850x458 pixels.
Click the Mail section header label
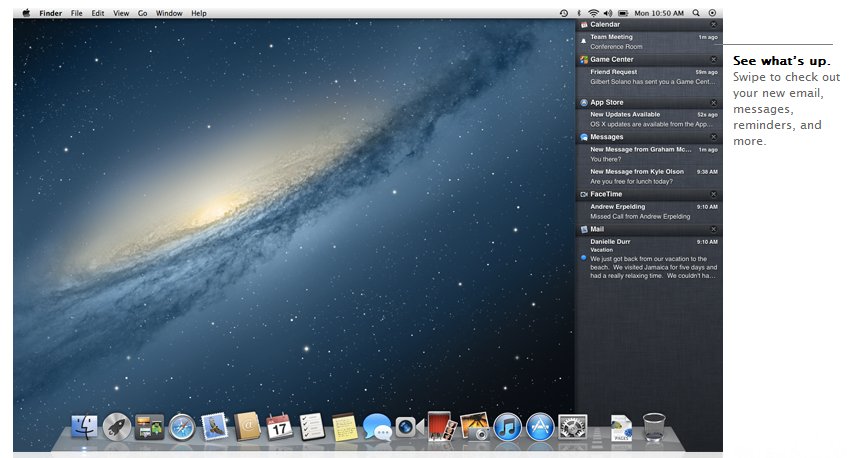pyautogui.click(x=597, y=229)
